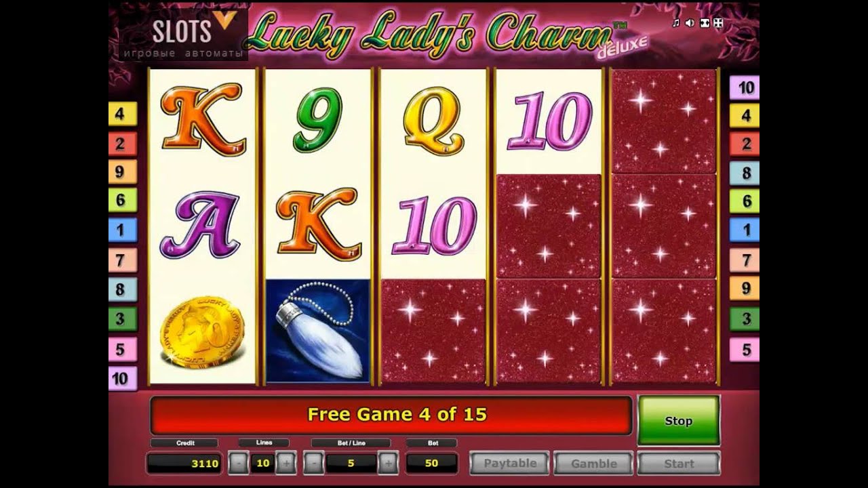
Task: Increase the number of Lines
Action: [x=285, y=464]
